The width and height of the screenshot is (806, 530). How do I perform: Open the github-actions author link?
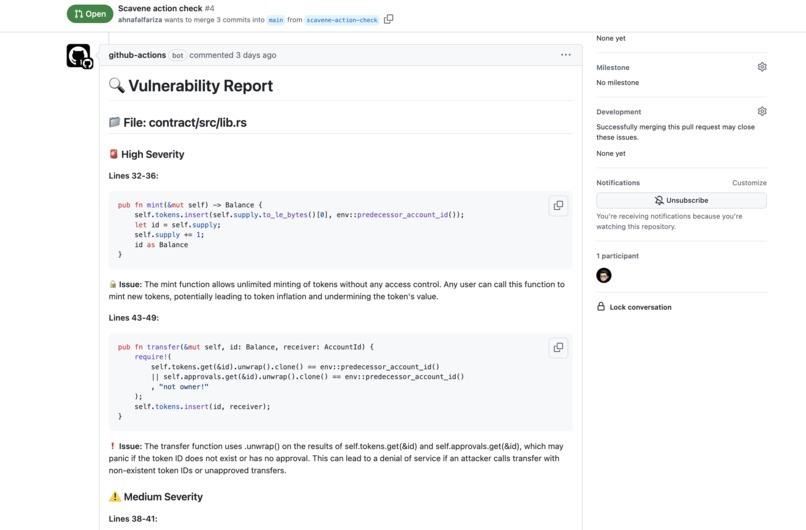[137, 55]
